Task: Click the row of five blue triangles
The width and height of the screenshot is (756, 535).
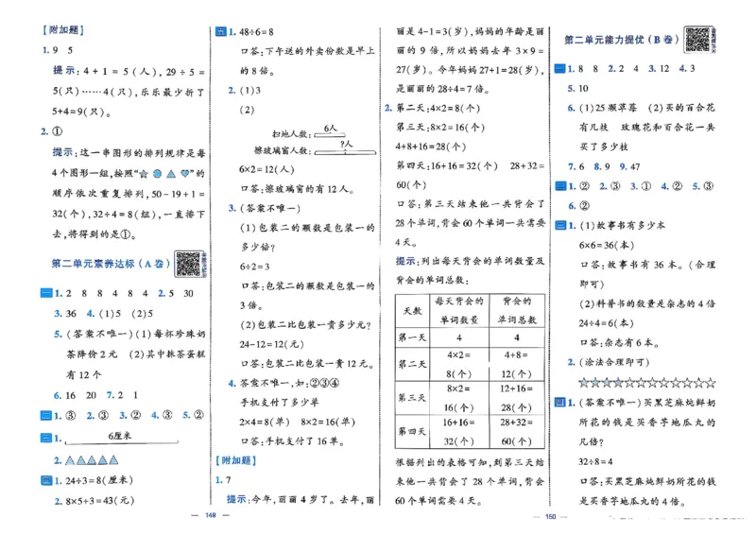Action: pos(92,460)
